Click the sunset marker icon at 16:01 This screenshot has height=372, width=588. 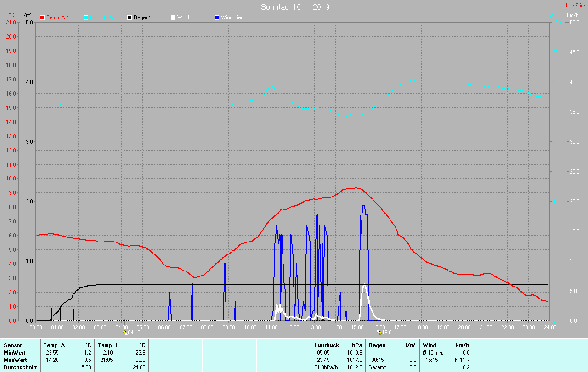pos(379,332)
